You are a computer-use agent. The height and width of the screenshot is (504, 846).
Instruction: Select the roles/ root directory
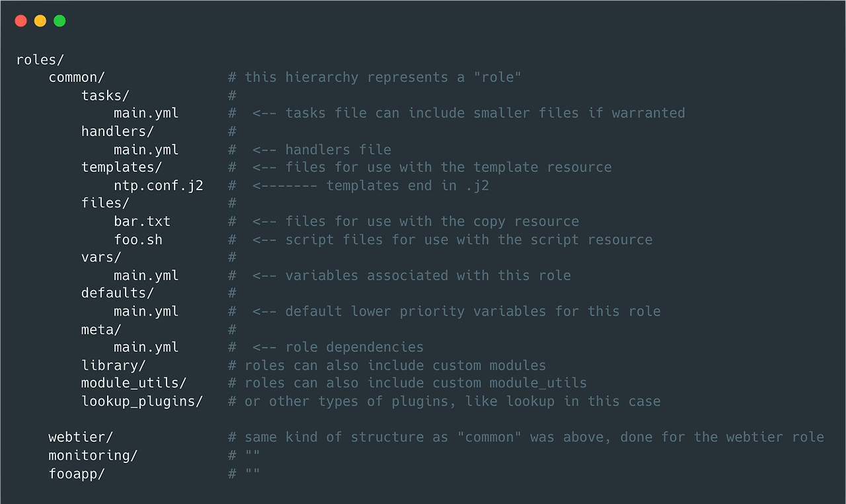point(40,59)
